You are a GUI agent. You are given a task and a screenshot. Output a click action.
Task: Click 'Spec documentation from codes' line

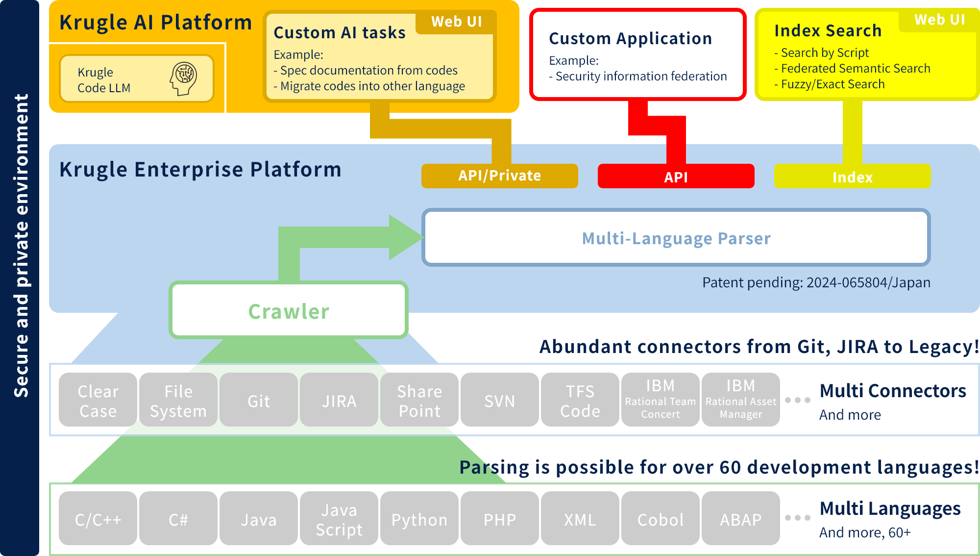(x=366, y=70)
